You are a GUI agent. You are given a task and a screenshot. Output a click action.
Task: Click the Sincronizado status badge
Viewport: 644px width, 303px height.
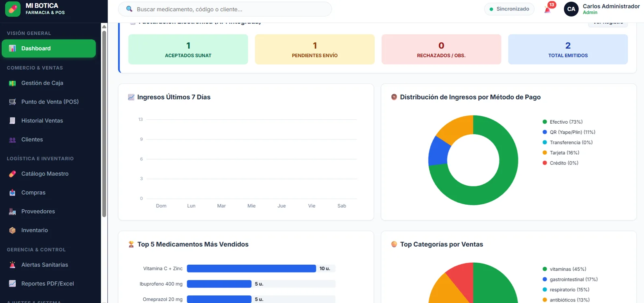pos(509,9)
